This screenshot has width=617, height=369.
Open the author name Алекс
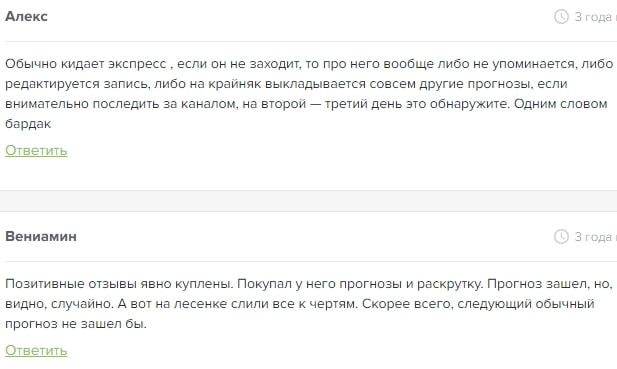click(x=26, y=17)
